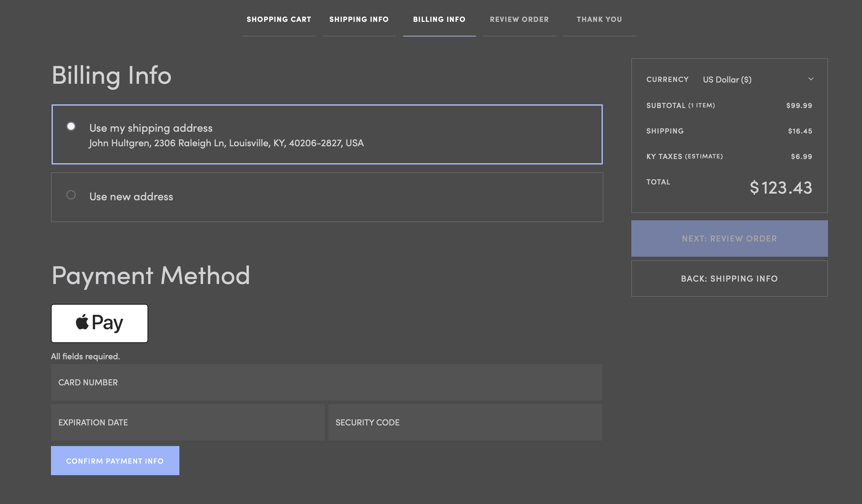Click the shipping address text John Hultgren
The image size is (862, 504).
click(x=226, y=143)
